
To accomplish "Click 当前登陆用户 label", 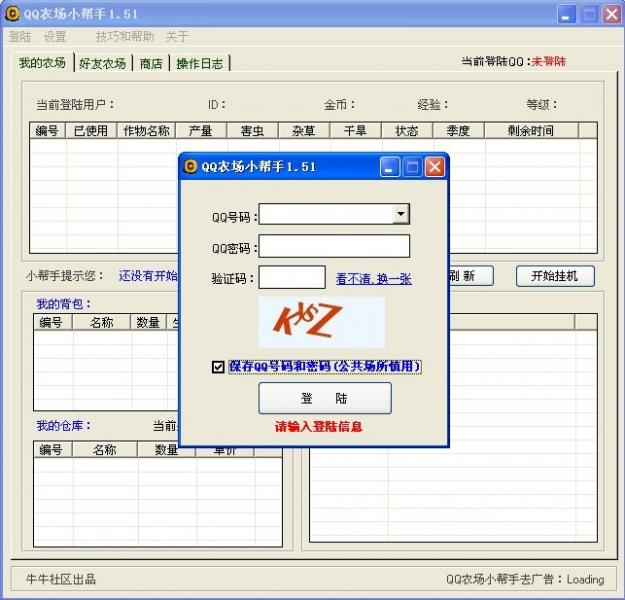I will pyautogui.click(x=75, y=105).
